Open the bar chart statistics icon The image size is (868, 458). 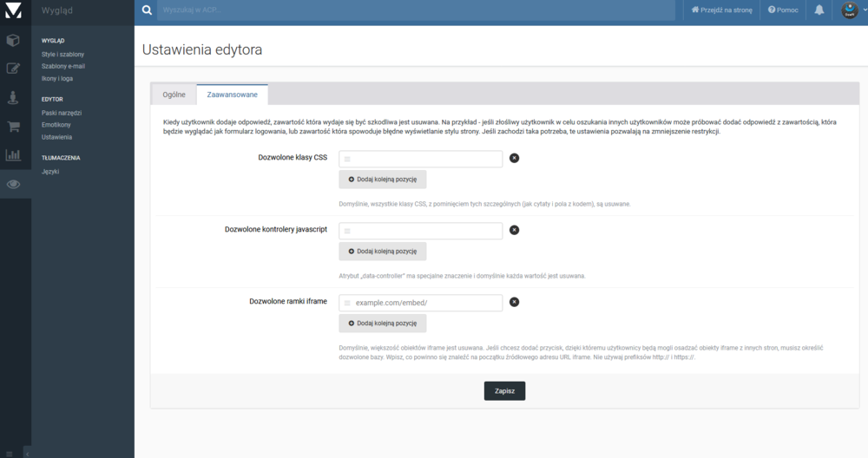point(13,155)
